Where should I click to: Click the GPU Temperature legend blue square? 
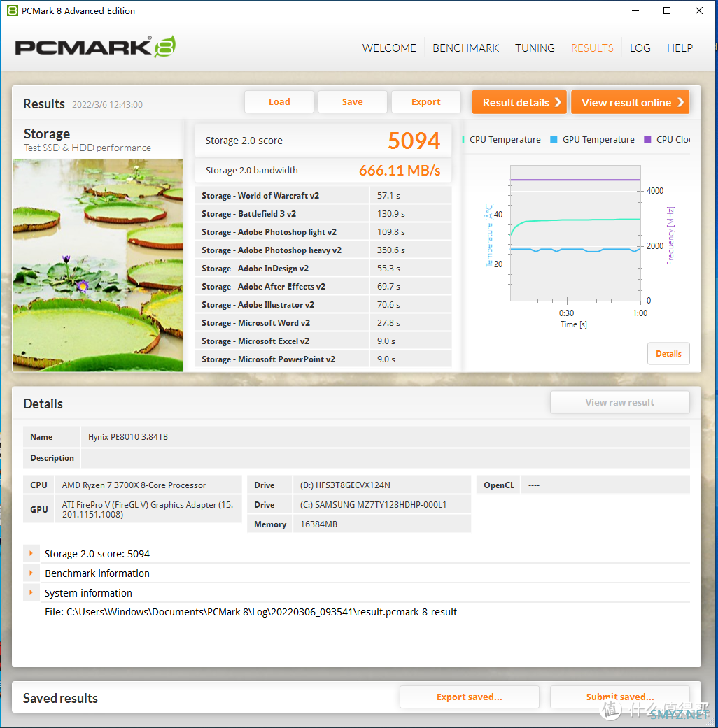(554, 139)
